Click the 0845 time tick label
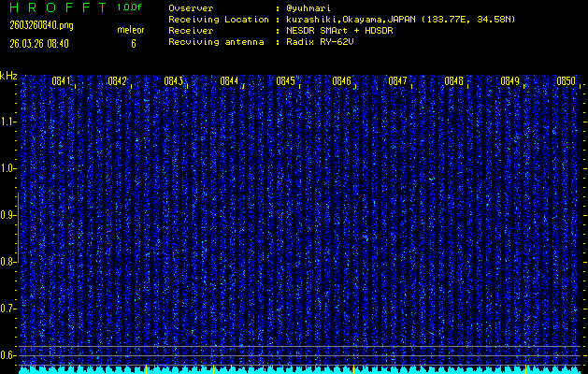 click(x=285, y=81)
